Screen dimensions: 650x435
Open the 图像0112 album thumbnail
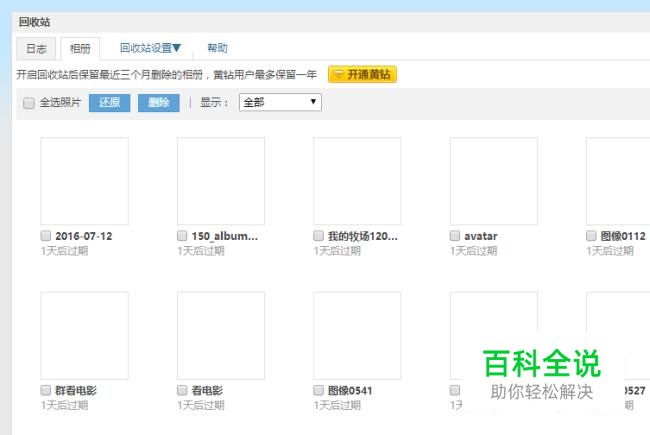(x=618, y=181)
